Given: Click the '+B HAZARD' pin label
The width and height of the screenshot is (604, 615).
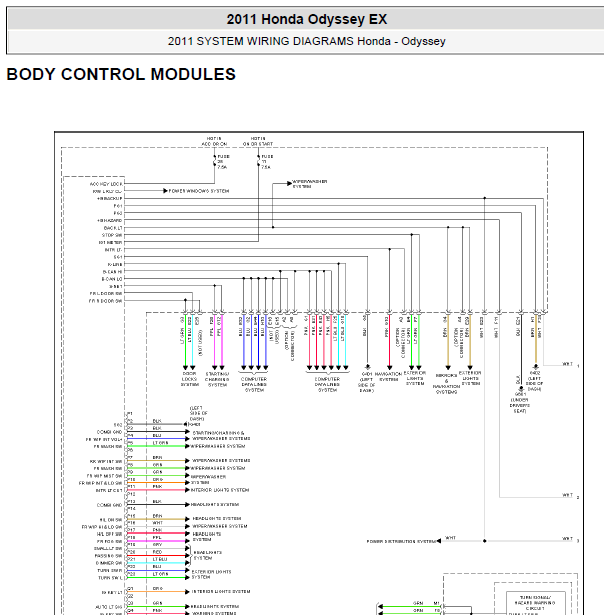Looking at the screenshot, I should pos(109,220).
